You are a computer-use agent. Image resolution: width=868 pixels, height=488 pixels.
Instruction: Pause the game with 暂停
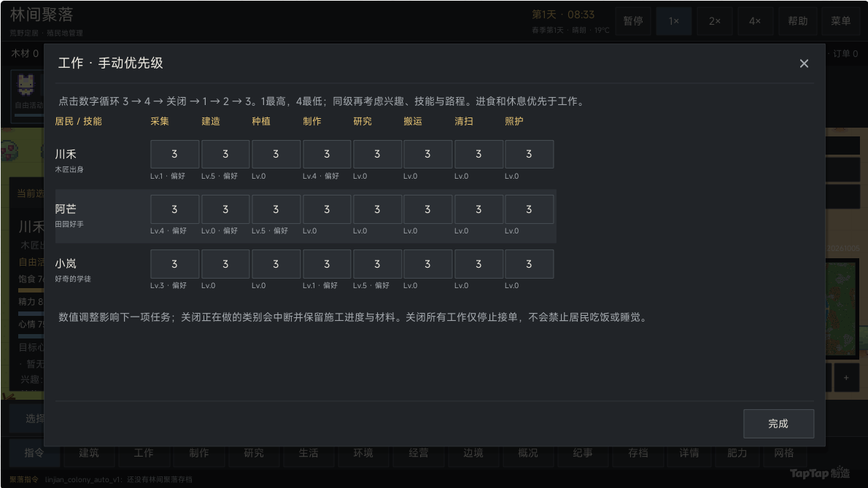tap(632, 21)
